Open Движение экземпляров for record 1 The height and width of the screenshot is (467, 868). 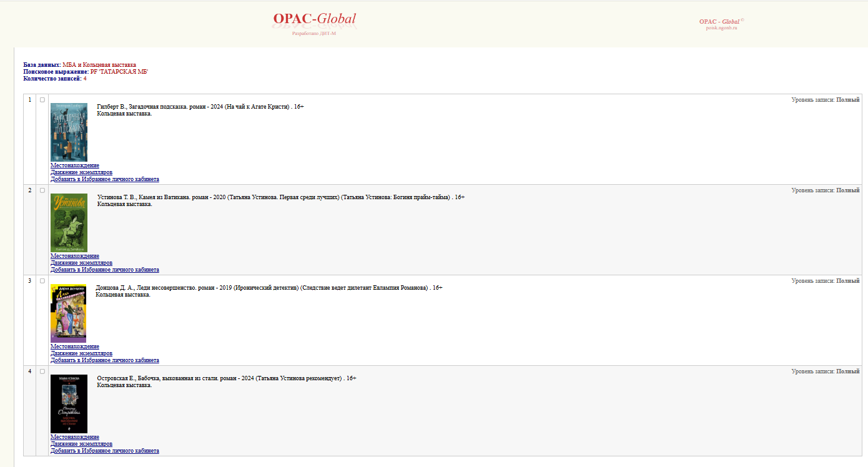pyautogui.click(x=81, y=172)
